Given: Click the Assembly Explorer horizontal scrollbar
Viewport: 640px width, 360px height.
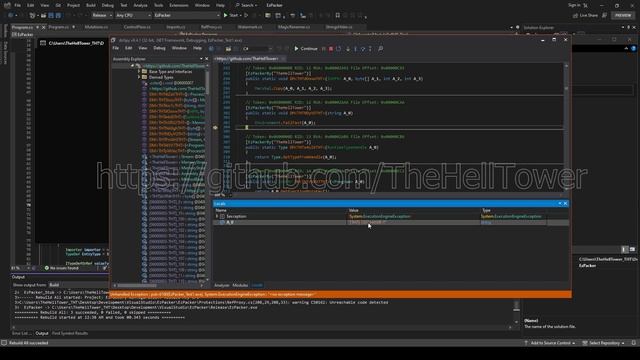Looking at the screenshot, I should click(x=159, y=285).
